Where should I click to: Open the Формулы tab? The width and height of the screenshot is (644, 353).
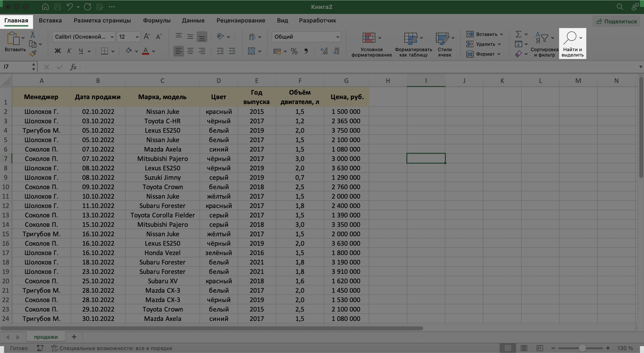(x=157, y=21)
